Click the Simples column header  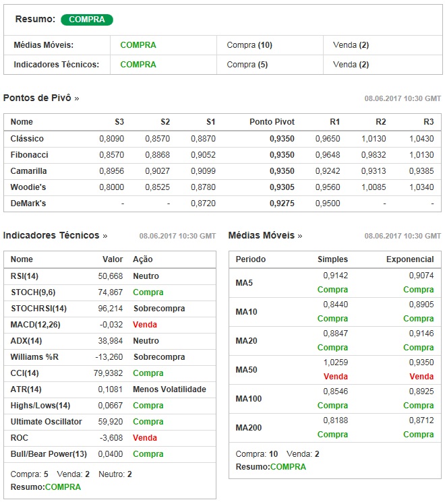click(x=332, y=259)
